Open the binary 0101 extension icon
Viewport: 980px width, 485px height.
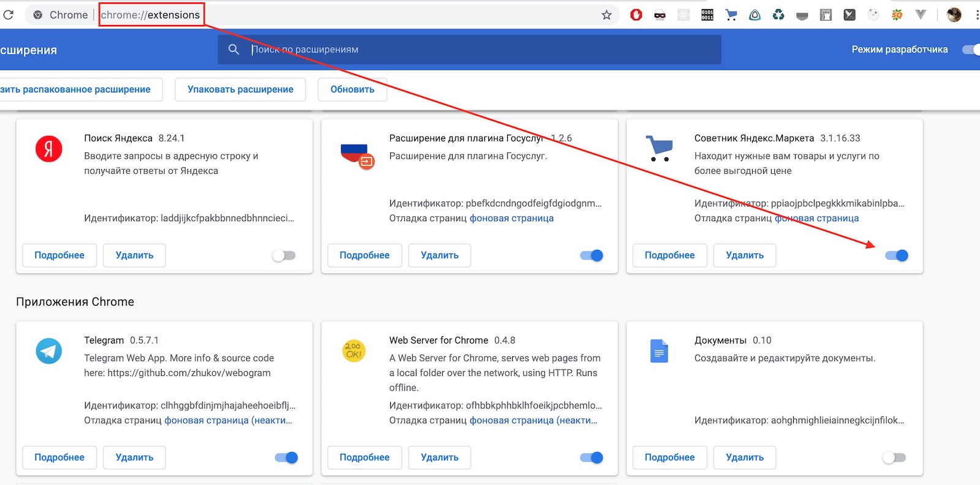point(707,15)
